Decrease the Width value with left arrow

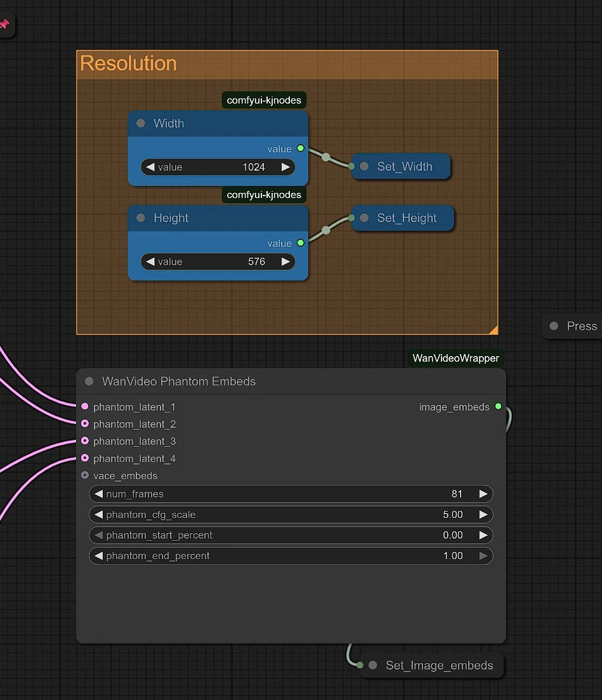150,167
